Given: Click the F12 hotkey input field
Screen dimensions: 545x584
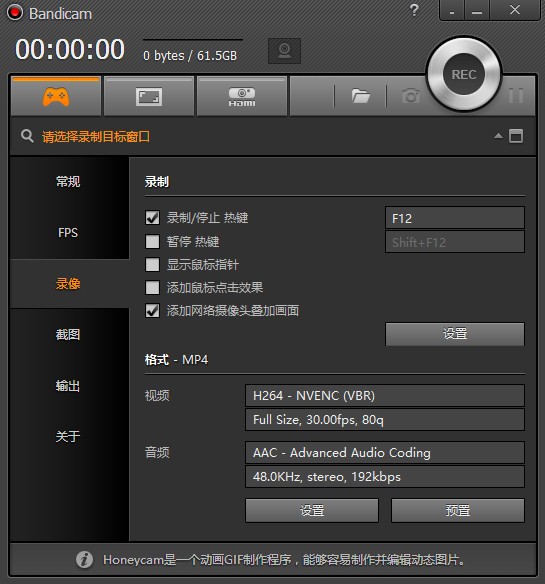Looking at the screenshot, I should pos(455,218).
